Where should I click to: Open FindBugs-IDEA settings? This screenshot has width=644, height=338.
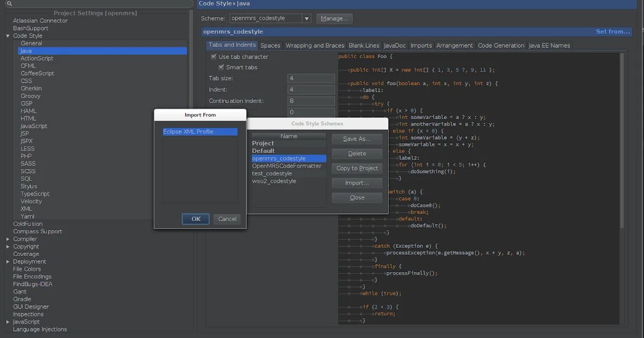[x=33, y=284]
